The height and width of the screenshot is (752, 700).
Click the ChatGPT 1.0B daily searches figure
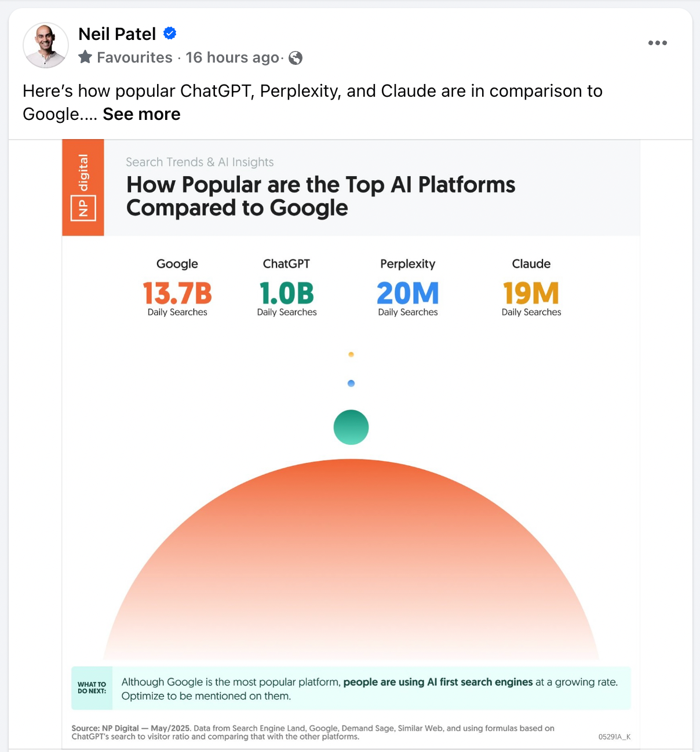point(287,293)
